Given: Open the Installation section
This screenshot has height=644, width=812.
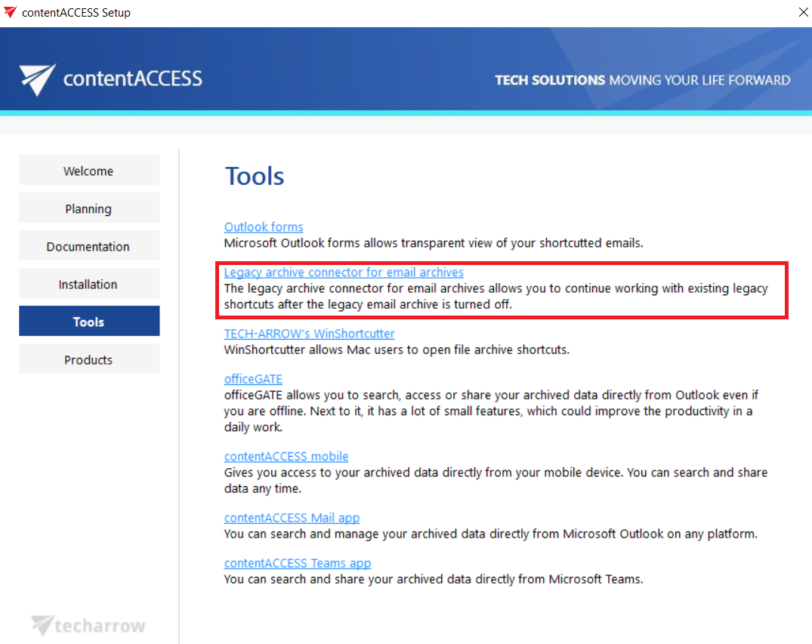Looking at the screenshot, I should click(89, 284).
